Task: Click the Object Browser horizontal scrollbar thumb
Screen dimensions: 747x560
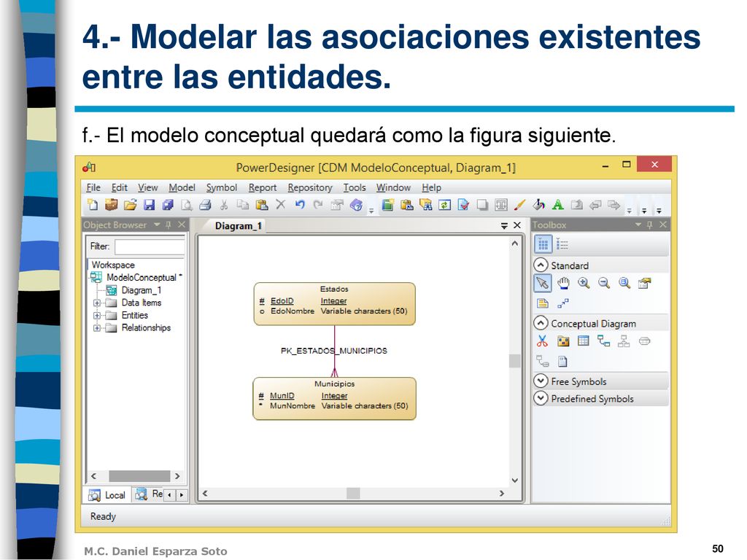Action: pos(139,476)
